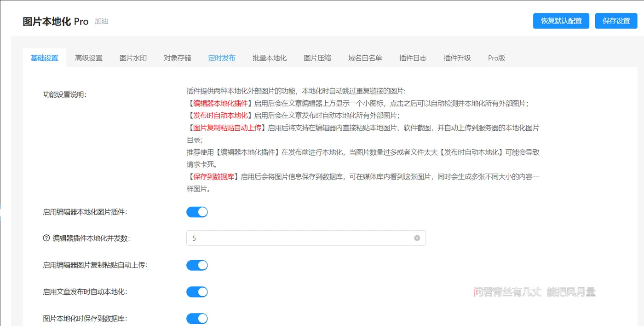This screenshot has height=326, width=644.
Task: Click the red 发布时自动本地化 text
Action: coord(220,115)
